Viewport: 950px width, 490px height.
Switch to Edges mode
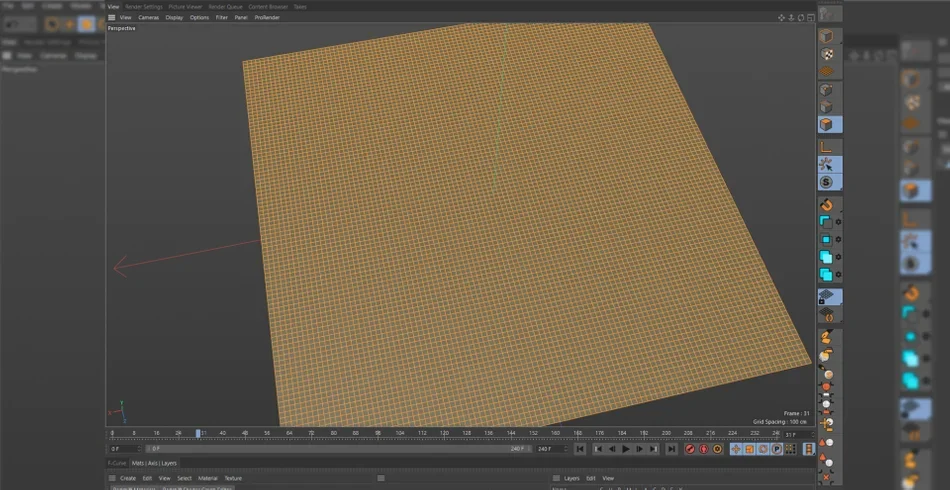(x=826, y=107)
